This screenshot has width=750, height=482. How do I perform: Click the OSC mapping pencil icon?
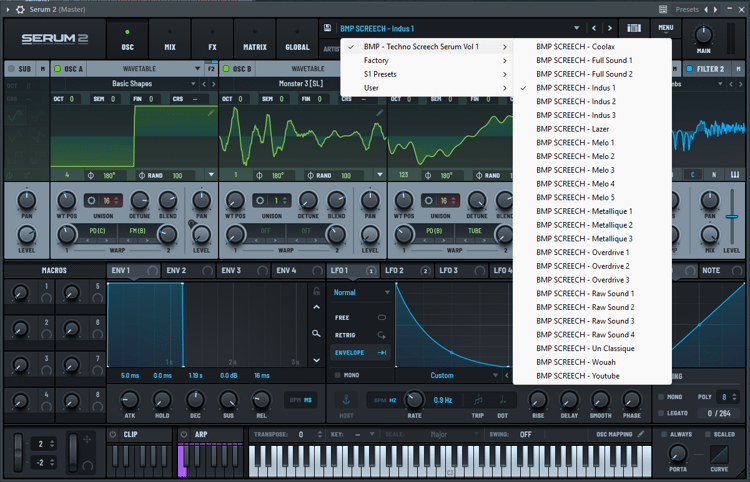[x=641, y=434]
